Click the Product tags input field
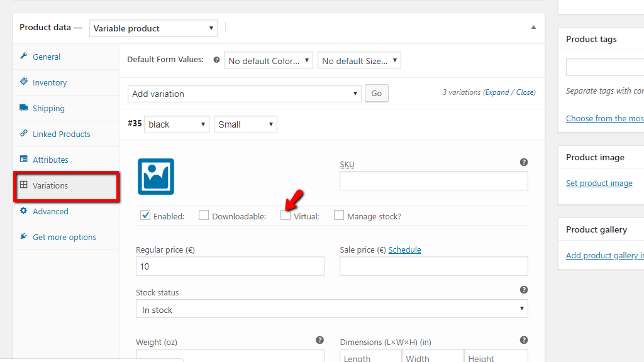 (605, 67)
